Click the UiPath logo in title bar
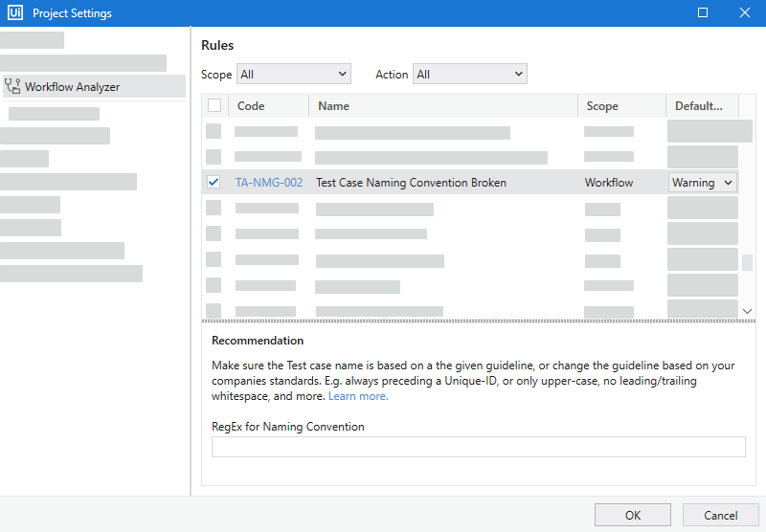The width and height of the screenshot is (766, 532). point(15,13)
